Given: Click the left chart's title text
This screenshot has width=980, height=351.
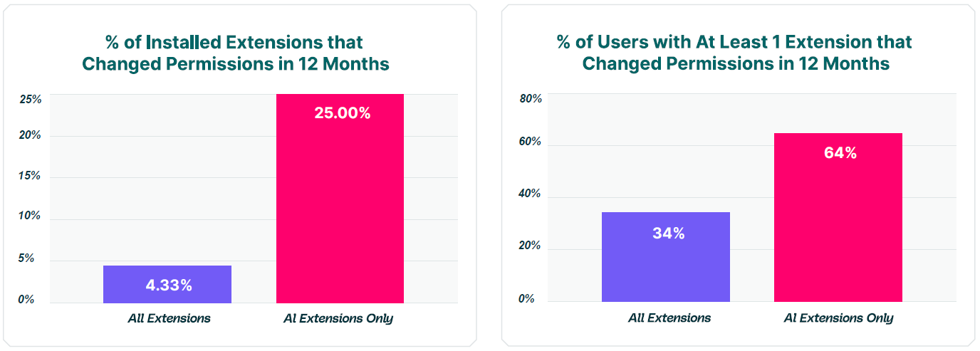Looking at the screenshot, I should [236, 53].
